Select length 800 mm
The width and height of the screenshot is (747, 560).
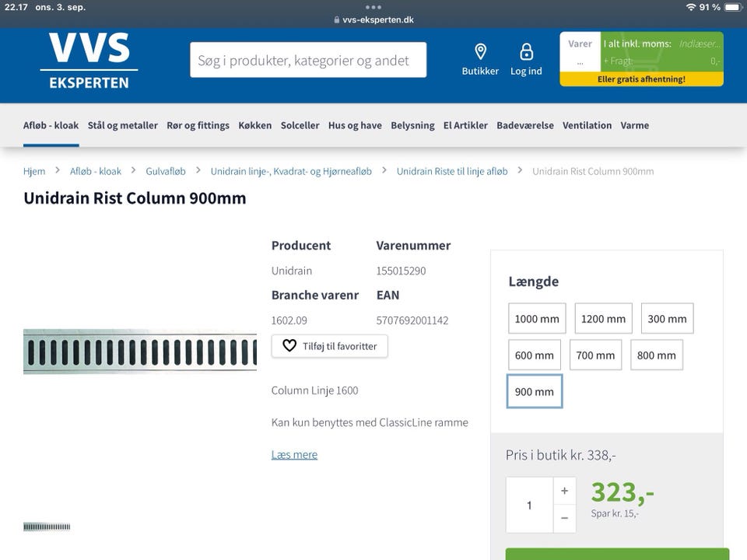(x=657, y=355)
